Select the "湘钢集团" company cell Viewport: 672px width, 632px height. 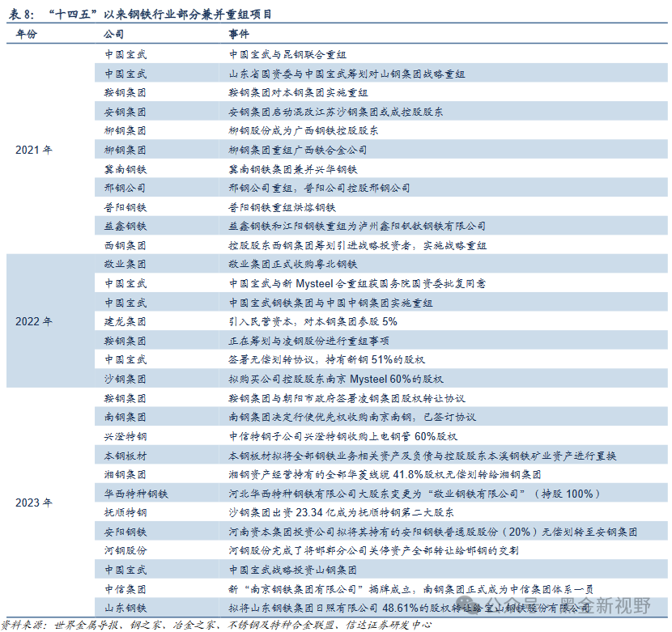click(125, 474)
